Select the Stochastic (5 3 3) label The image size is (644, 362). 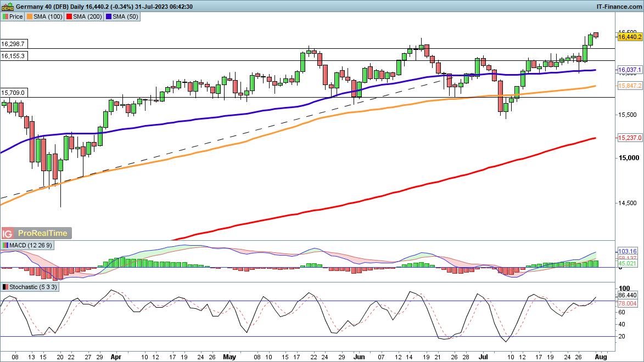click(x=33, y=287)
